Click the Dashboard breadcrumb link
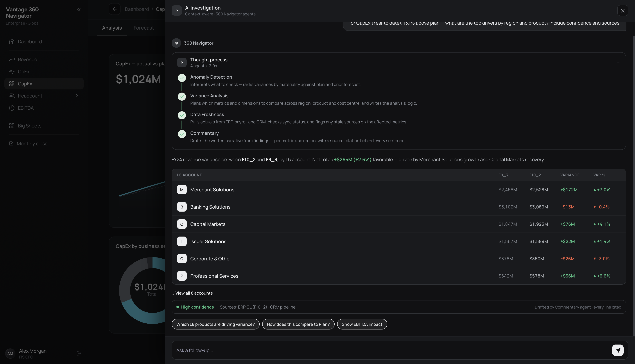Image resolution: width=635 pixels, height=364 pixels. pyautogui.click(x=137, y=9)
